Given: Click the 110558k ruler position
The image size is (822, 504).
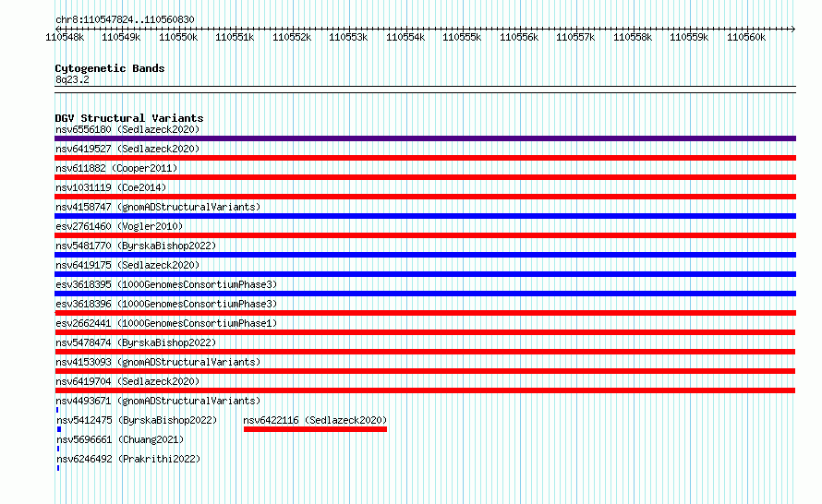Looking at the screenshot, I should 633,37.
